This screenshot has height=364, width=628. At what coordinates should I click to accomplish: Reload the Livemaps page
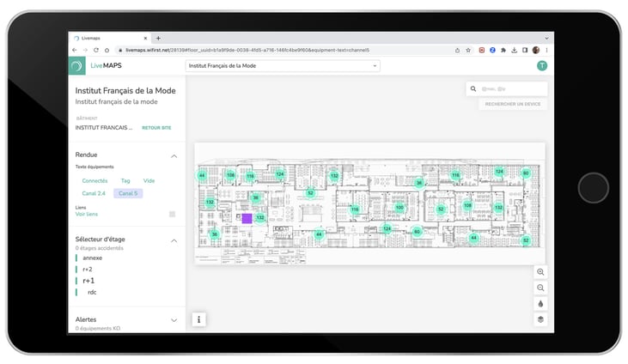coord(96,50)
